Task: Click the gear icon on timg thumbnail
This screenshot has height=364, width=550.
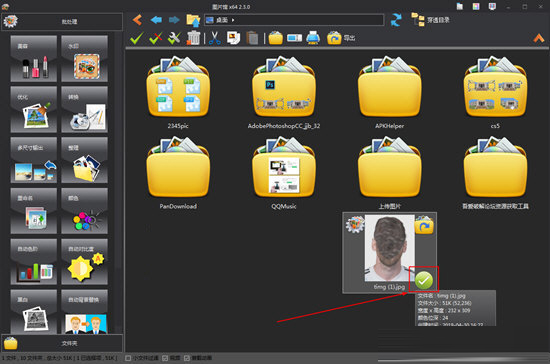Action: coord(355,225)
